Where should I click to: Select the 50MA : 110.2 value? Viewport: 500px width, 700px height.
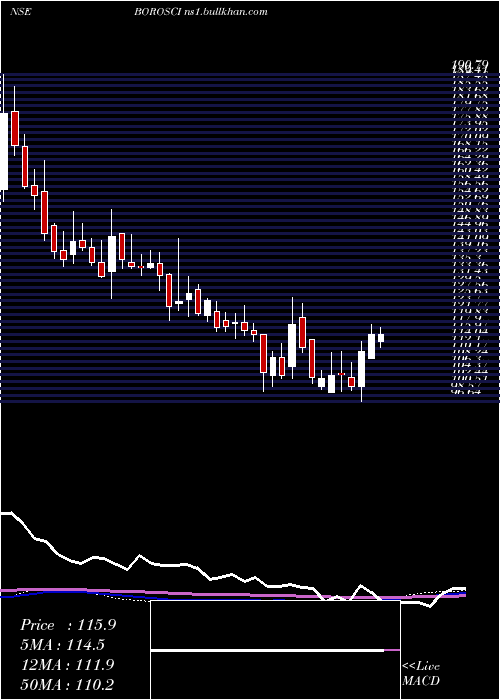[66, 684]
